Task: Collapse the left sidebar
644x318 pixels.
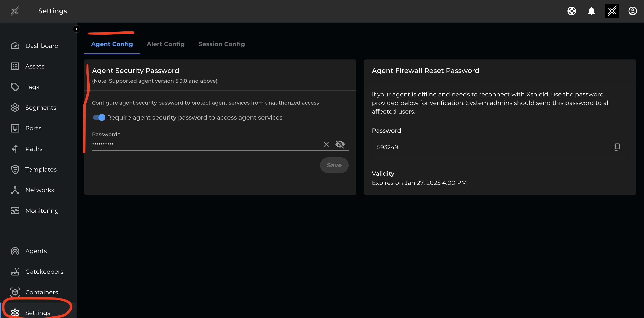Action: pyautogui.click(x=77, y=29)
